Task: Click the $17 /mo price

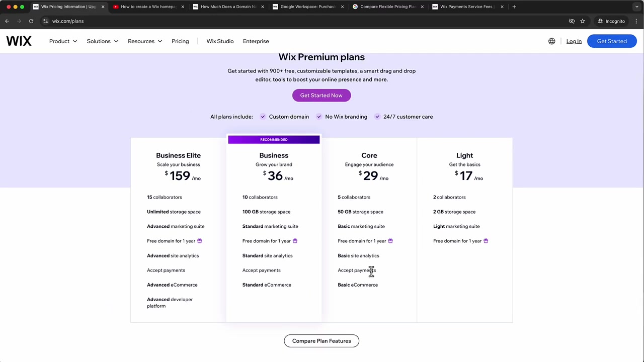Action: pos(469,175)
